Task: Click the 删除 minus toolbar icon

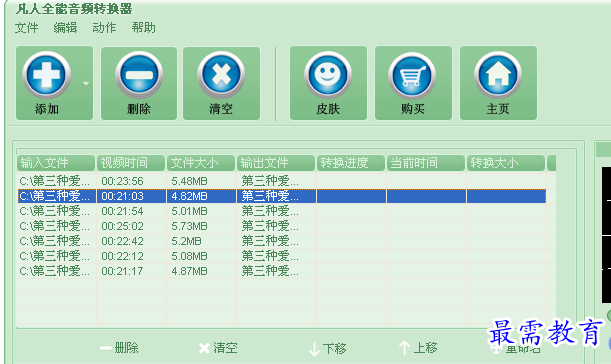Action: tap(139, 74)
